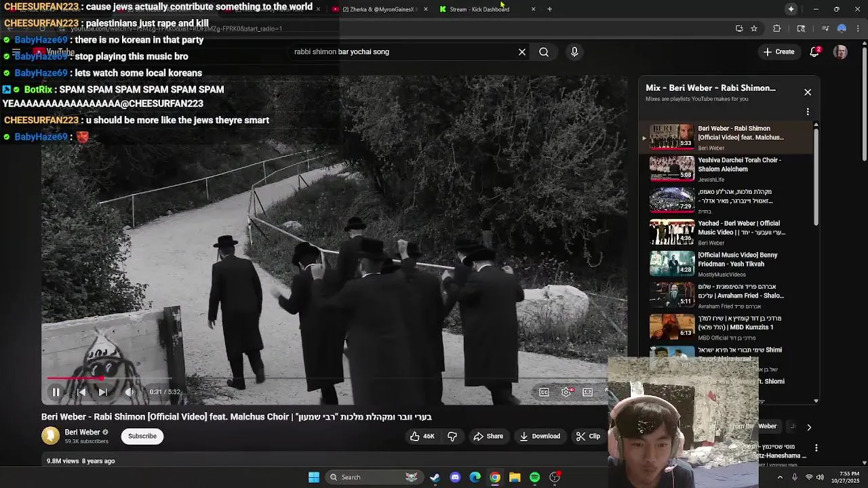Open the YouTube account avatar menu

(x=840, y=52)
